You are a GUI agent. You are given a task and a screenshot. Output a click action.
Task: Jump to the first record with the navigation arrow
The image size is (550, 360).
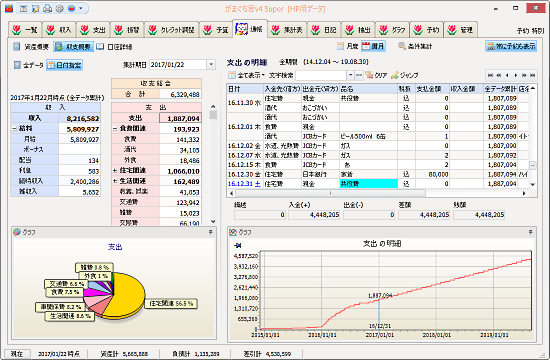(490, 75)
